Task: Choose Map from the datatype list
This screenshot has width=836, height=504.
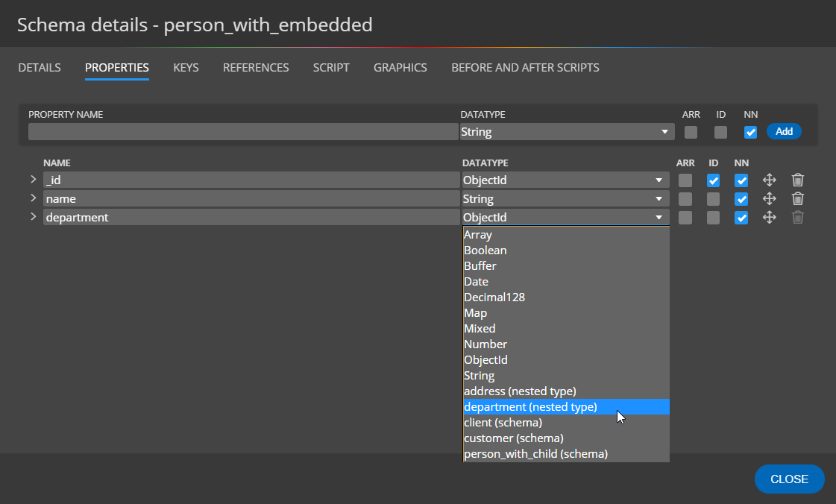Action: [566, 313]
